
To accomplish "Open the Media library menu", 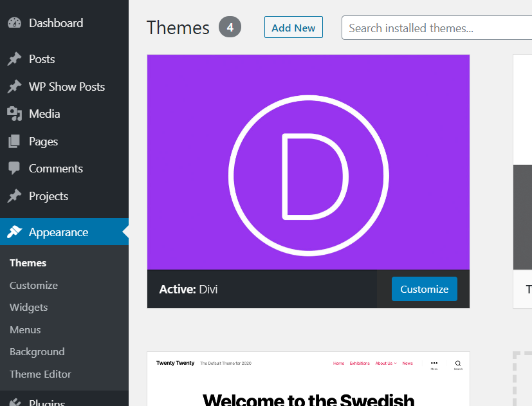I will click(64, 114).
